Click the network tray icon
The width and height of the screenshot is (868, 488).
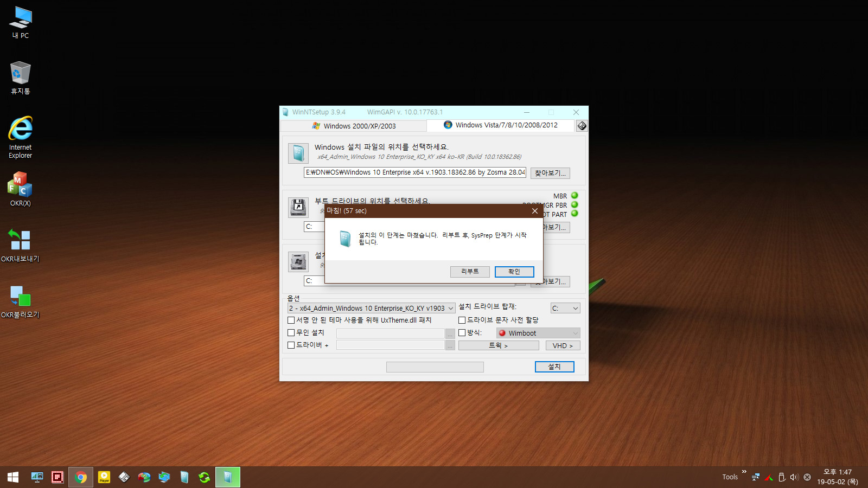756,477
